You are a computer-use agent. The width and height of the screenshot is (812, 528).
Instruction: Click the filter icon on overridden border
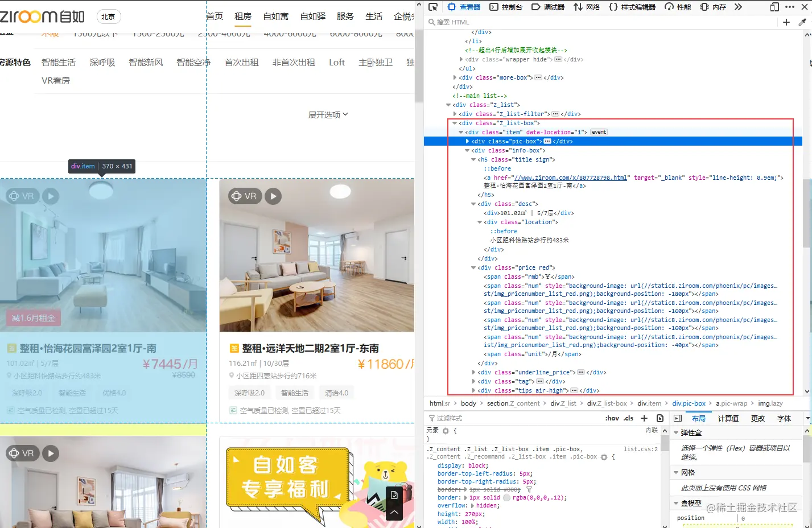(x=529, y=489)
